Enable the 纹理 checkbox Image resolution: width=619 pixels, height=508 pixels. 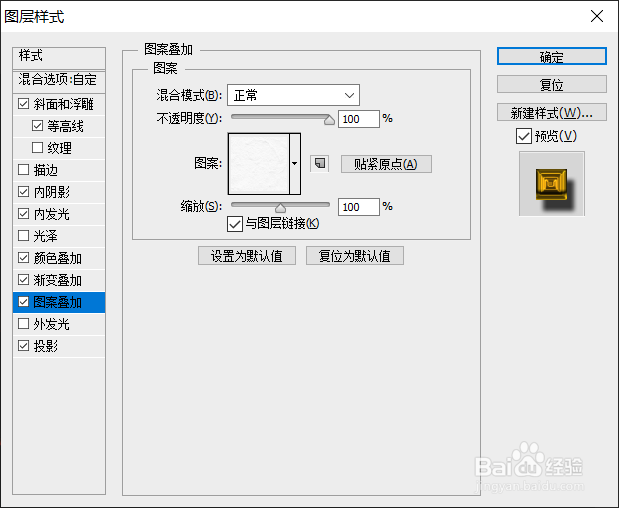coord(38,148)
